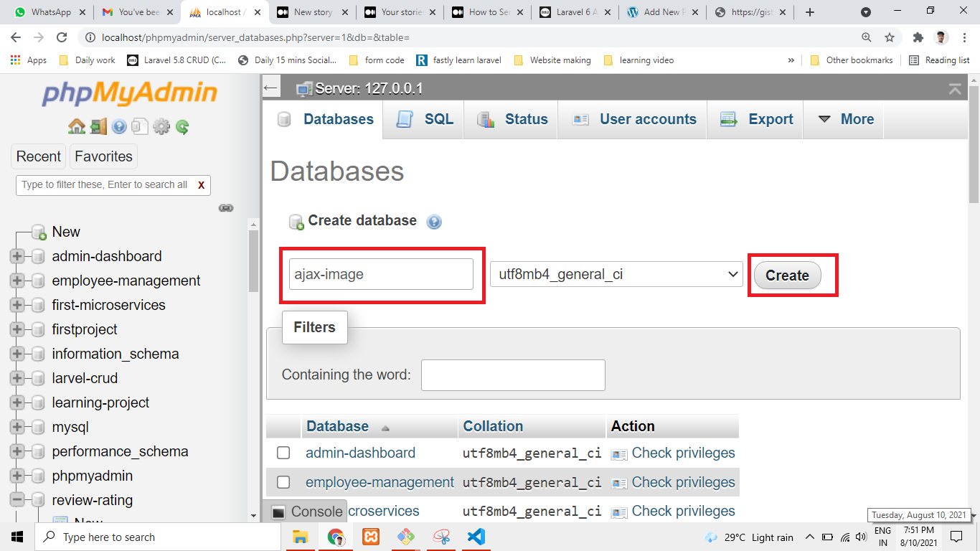Screen dimensions: 980x551
Task: Click Containing the word filter field
Action: pos(513,375)
